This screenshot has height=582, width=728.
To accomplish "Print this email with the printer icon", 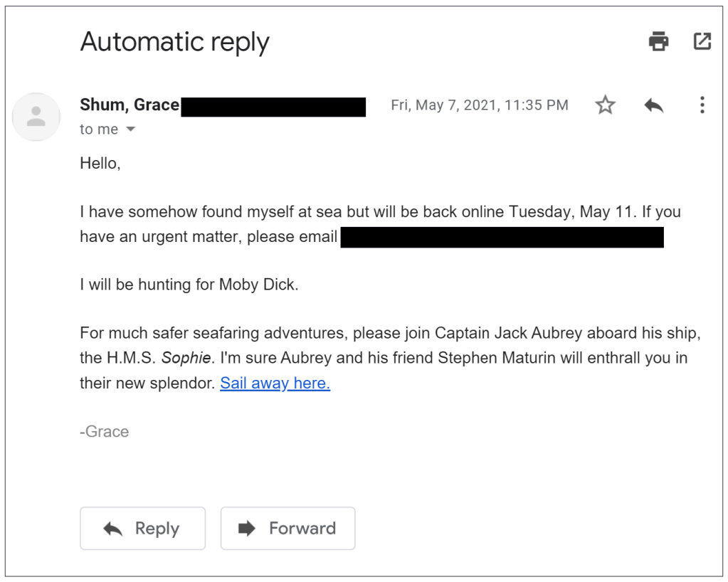I will pos(659,42).
